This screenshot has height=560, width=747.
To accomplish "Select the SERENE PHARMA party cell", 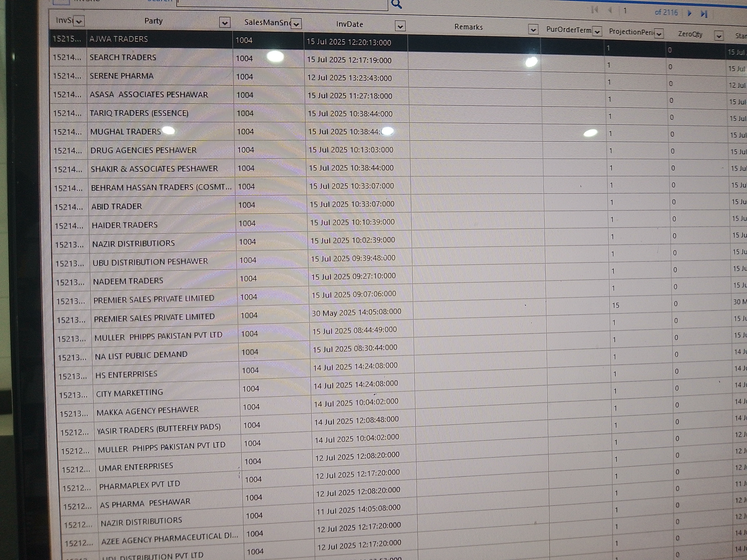I will 122,76.
